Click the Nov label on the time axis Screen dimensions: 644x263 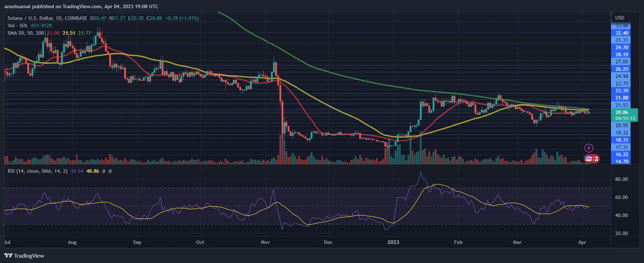[x=265, y=242]
